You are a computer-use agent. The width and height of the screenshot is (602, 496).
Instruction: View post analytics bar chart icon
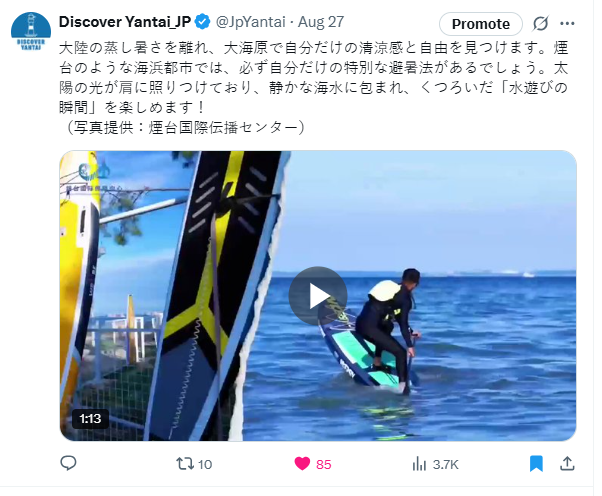click(x=419, y=464)
